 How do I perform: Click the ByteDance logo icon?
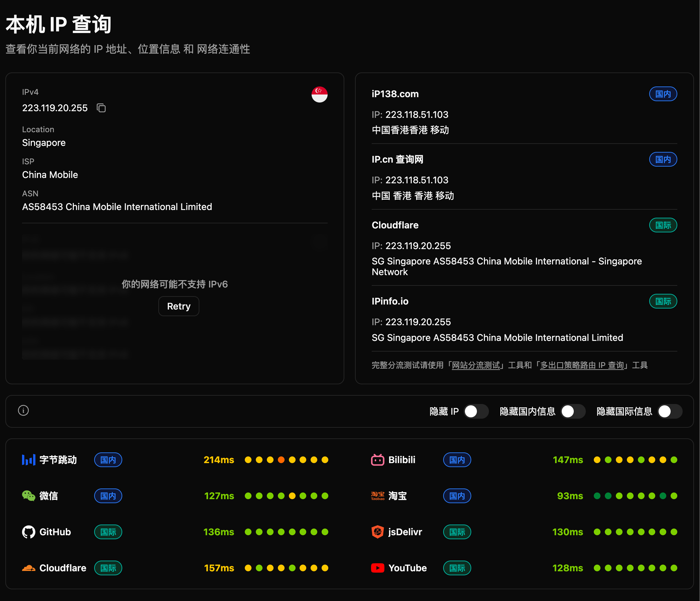pyautogui.click(x=28, y=460)
